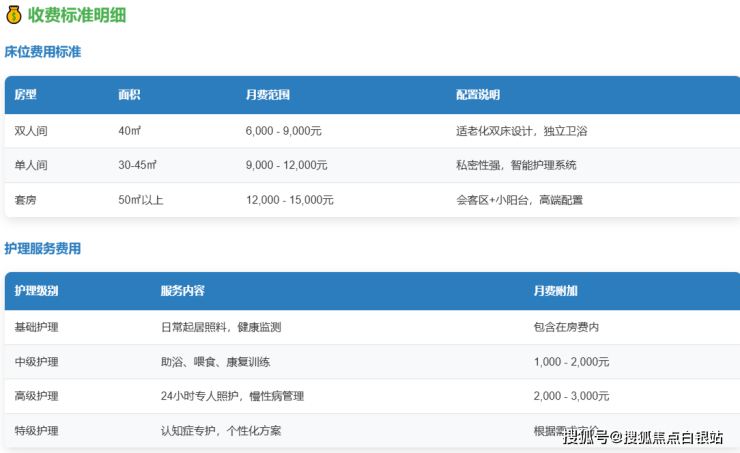This screenshot has height=453, width=740.
Task: Click the money bag icon beside 收费标准明细
Action: point(13,16)
